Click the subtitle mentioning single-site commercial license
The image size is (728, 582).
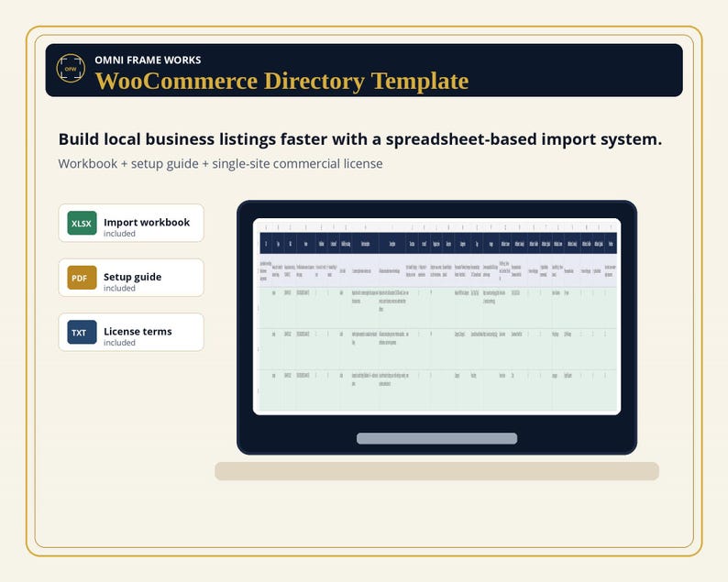pyautogui.click(x=220, y=164)
